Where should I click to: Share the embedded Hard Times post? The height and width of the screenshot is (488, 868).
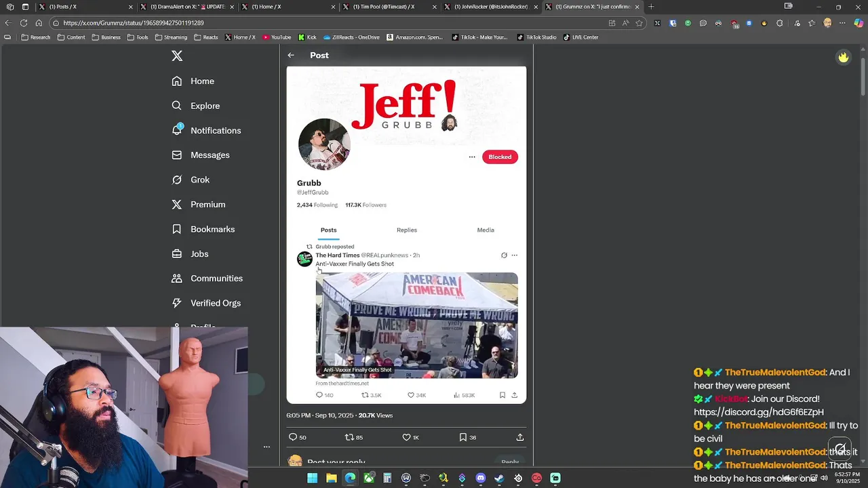click(x=515, y=395)
